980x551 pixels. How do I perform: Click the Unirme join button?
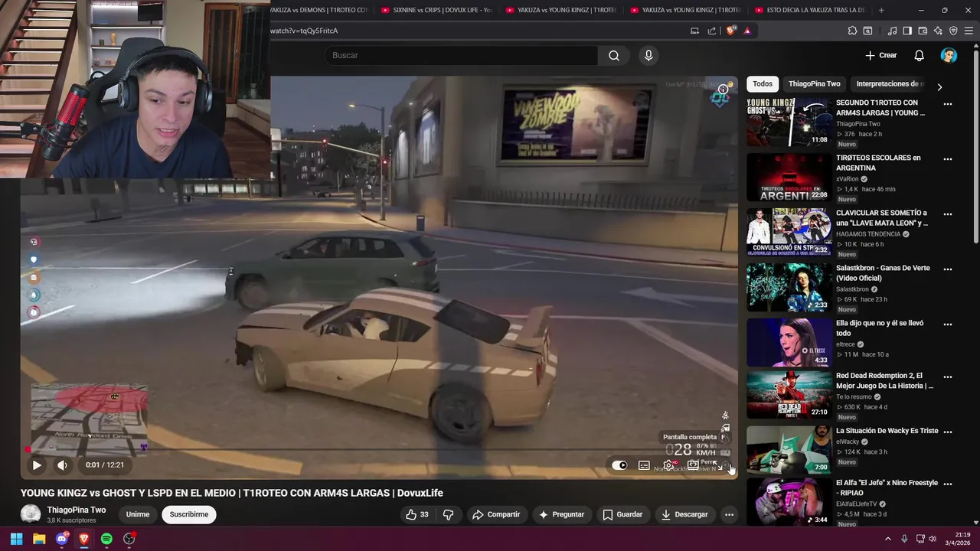pos(138,514)
